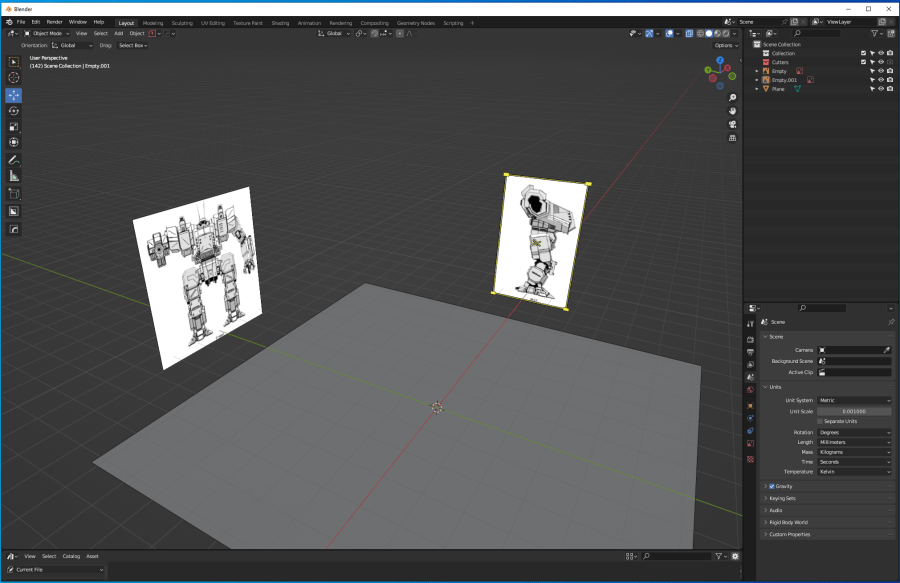The height and width of the screenshot is (583, 900).
Task: Open the Mass Kilograms dropdown
Action: tap(854, 452)
